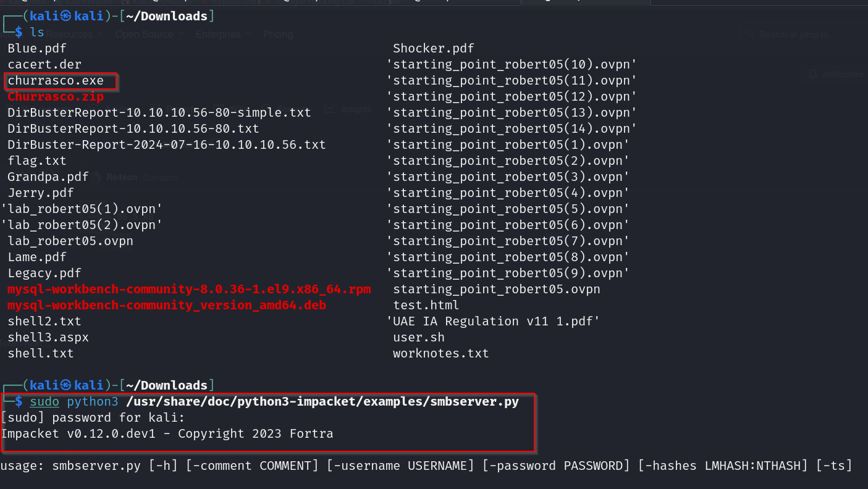
Task: Switch to the Insights tab
Action: pyautogui.click(x=356, y=109)
